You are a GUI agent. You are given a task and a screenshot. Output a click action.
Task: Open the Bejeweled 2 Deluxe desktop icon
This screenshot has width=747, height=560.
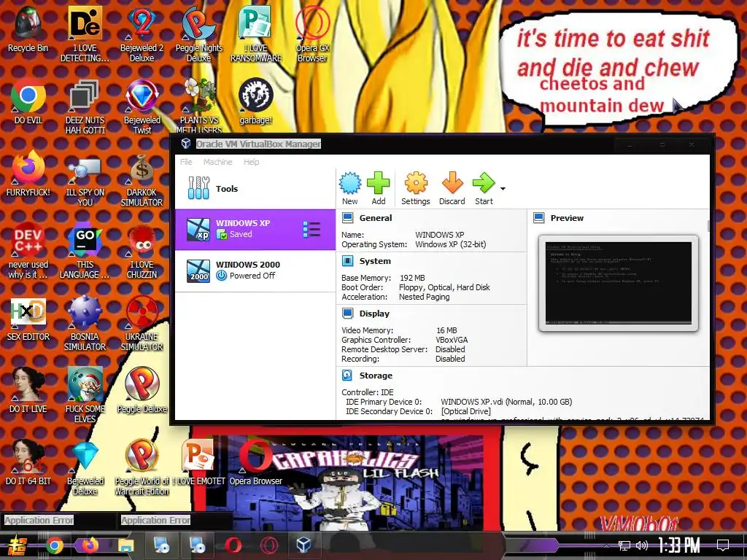tap(142, 34)
